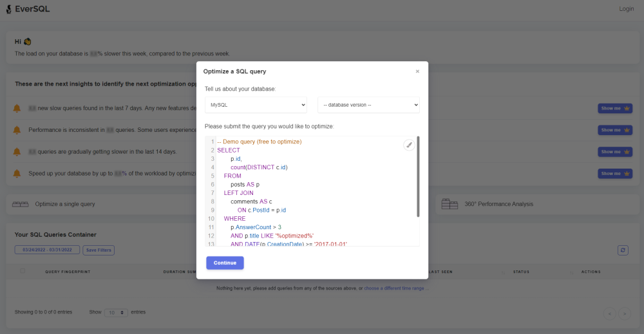
Task: Click the bell beside 'Performance is inconsistent'
Action: tap(17, 130)
